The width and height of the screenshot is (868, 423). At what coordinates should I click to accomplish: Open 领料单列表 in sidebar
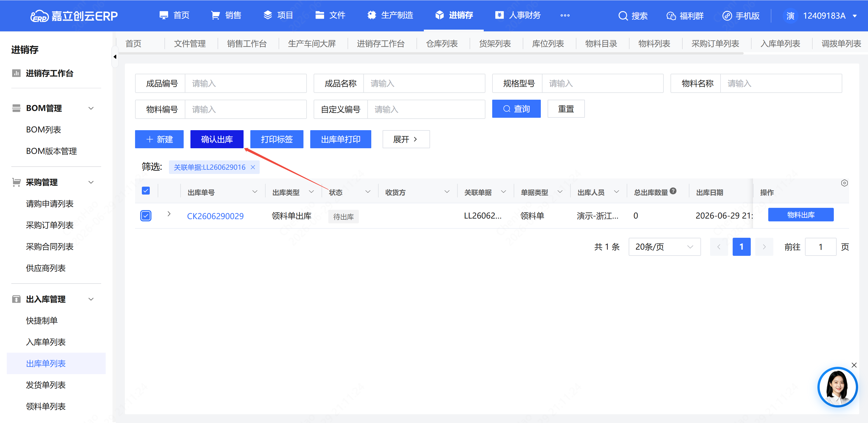[45, 407]
